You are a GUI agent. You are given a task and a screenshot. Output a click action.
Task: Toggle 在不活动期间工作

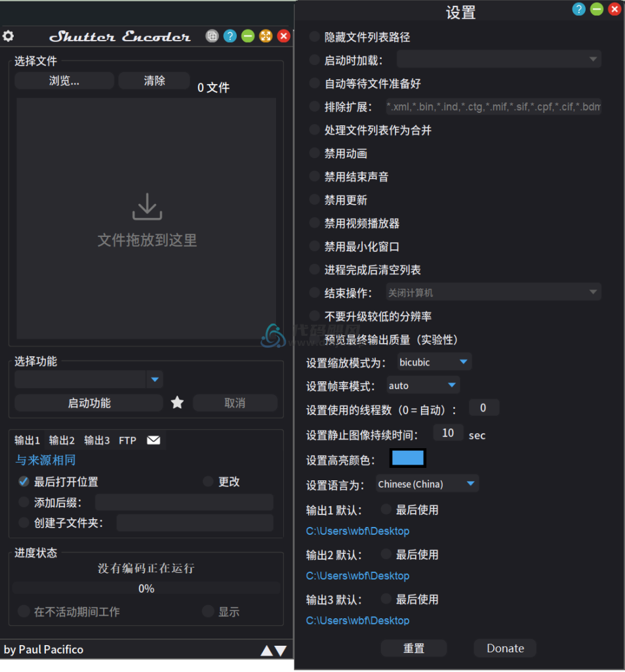coord(24,611)
